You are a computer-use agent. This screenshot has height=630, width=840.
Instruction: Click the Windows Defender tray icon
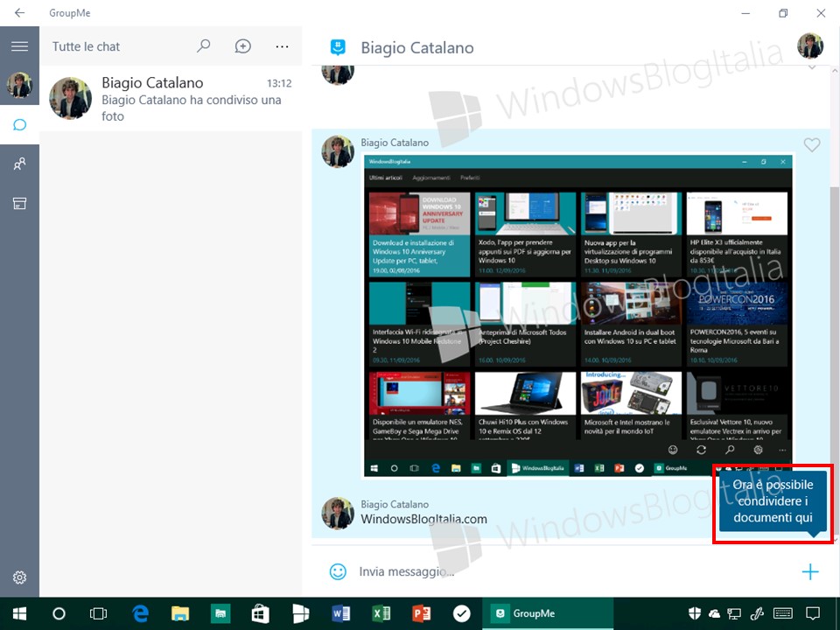[694, 613]
